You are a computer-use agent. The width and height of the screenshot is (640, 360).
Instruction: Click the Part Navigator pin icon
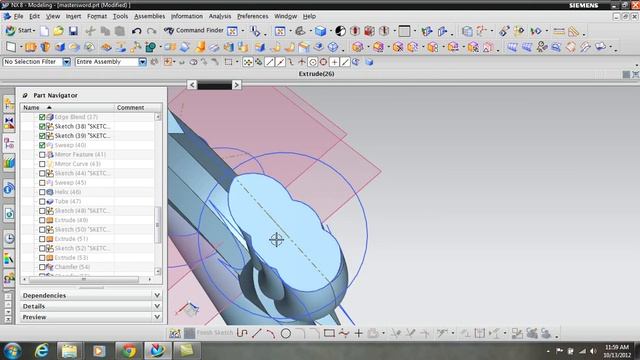[25, 95]
